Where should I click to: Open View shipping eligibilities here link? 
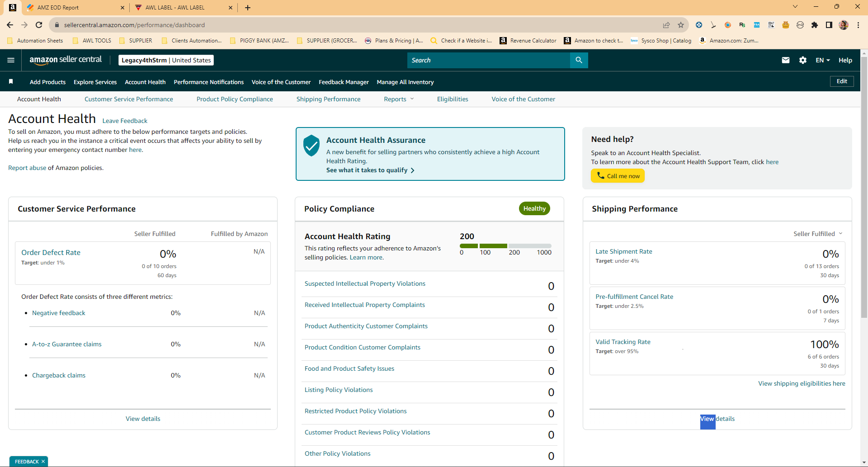[802, 383]
